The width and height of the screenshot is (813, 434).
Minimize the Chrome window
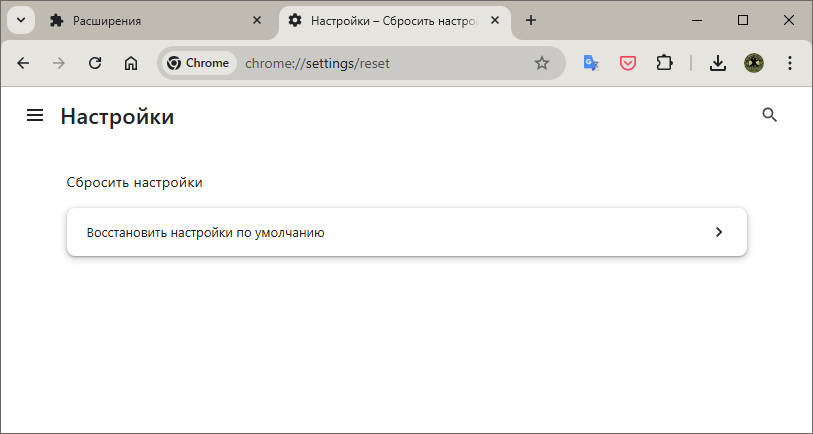pos(697,21)
